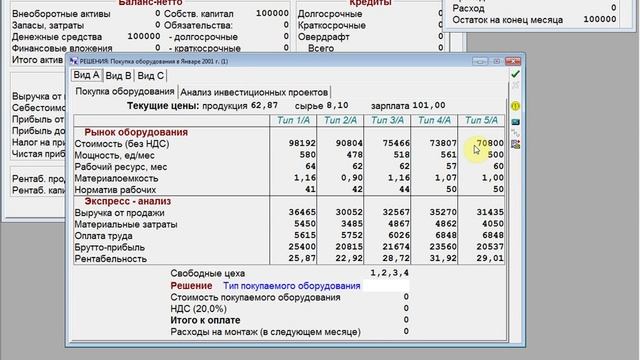Image resolution: width=640 pixels, height=360 pixels.
Task: Click the Тип покупаемого оборудования label link
Action: click(291, 286)
